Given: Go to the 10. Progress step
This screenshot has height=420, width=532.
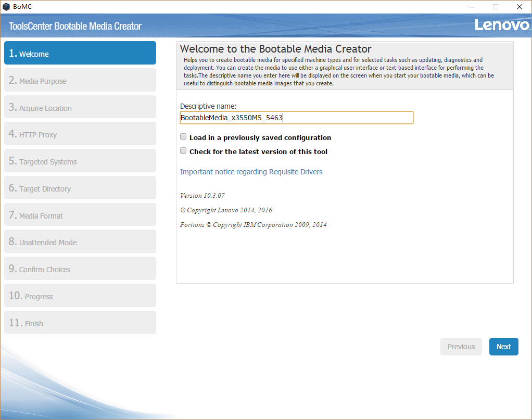Looking at the screenshot, I should (x=80, y=296).
